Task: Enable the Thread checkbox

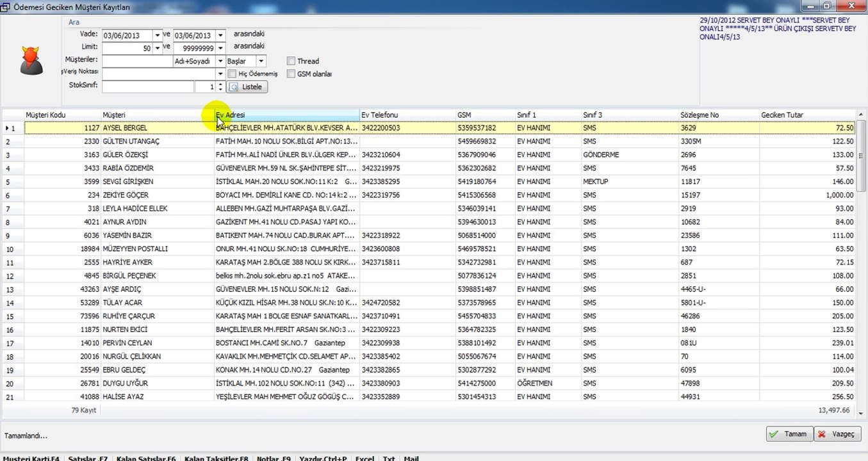Action: coord(291,61)
